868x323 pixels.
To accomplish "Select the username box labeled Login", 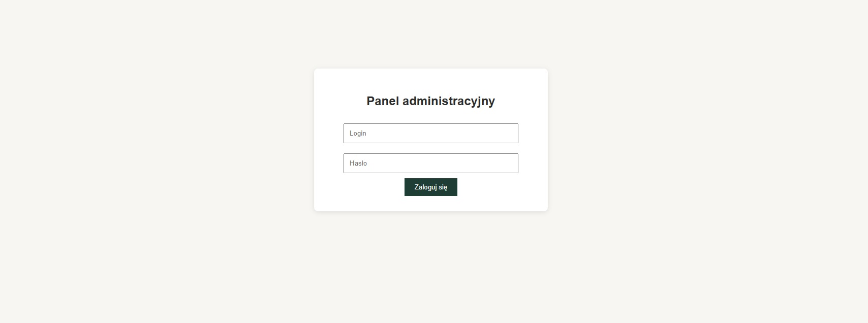I will (x=430, y=133).
